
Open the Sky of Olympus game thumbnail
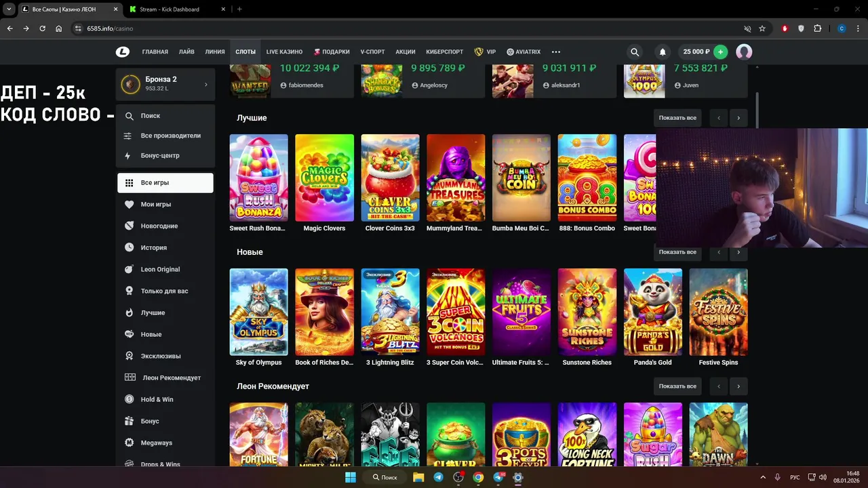(258, 312)
